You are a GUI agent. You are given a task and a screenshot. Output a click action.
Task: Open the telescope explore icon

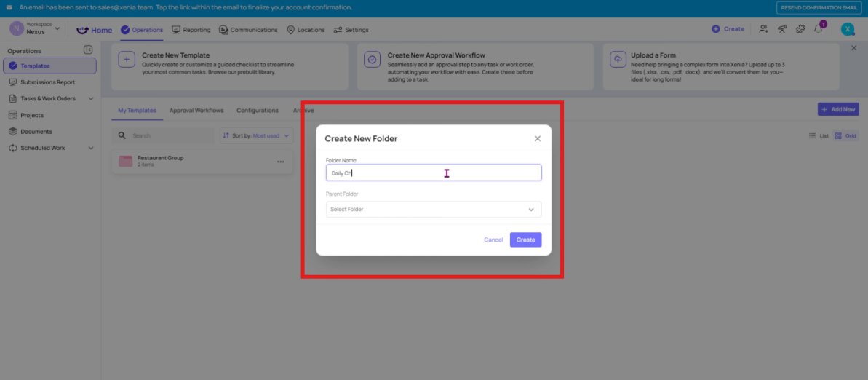click(x=782, y=29)
